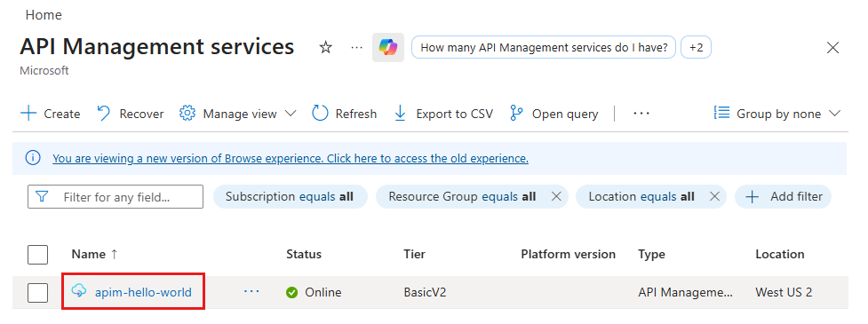Image resolution: width=868 pixels, height=324 pixels.
Task: Click the API Manageme... type cell
Action: 685,292
